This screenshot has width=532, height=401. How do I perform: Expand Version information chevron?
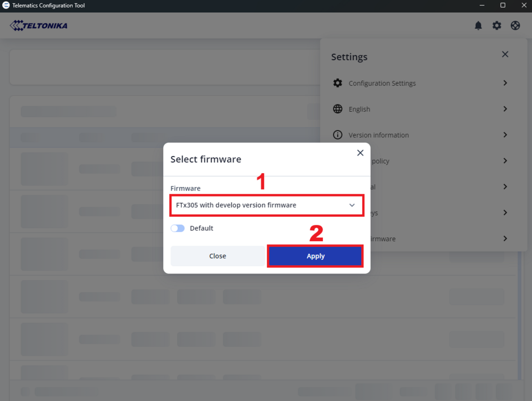tap(505, 135)
